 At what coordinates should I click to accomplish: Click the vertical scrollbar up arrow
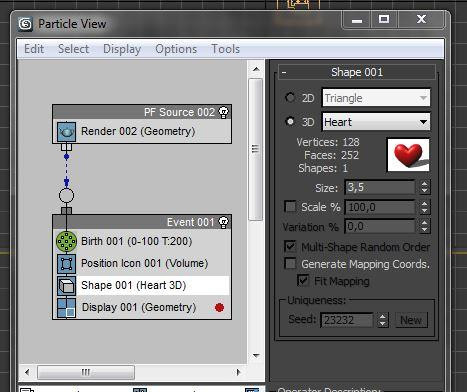click(256, 69)
